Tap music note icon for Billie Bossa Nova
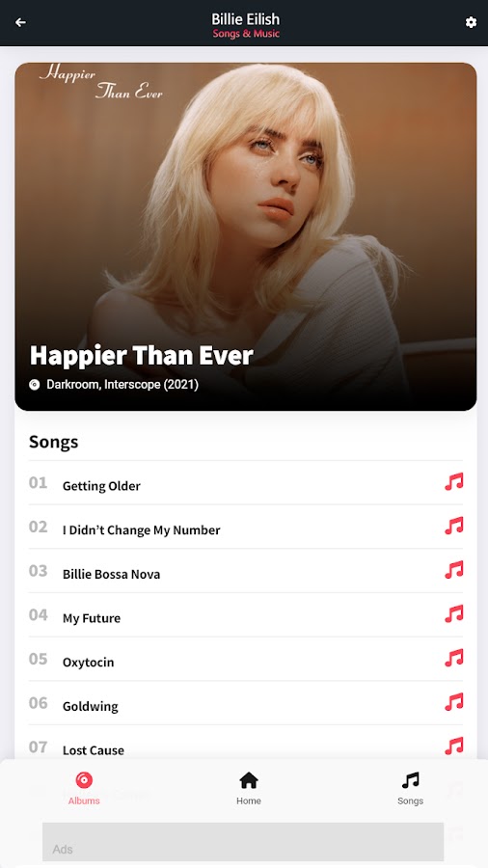Screen dimensions: 488x868 pyautogui.click(x=453, y=570)
